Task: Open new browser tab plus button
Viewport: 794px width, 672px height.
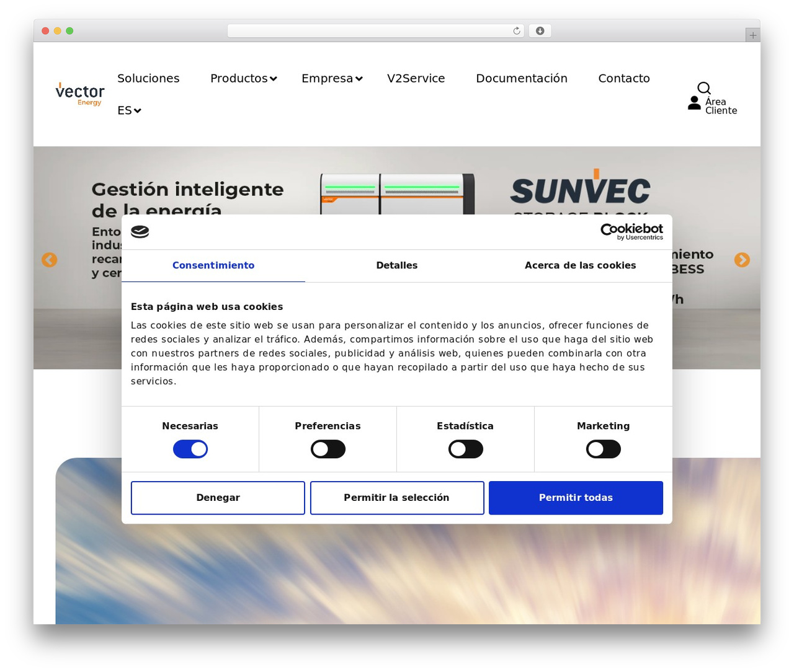Action: click(753, 35)
